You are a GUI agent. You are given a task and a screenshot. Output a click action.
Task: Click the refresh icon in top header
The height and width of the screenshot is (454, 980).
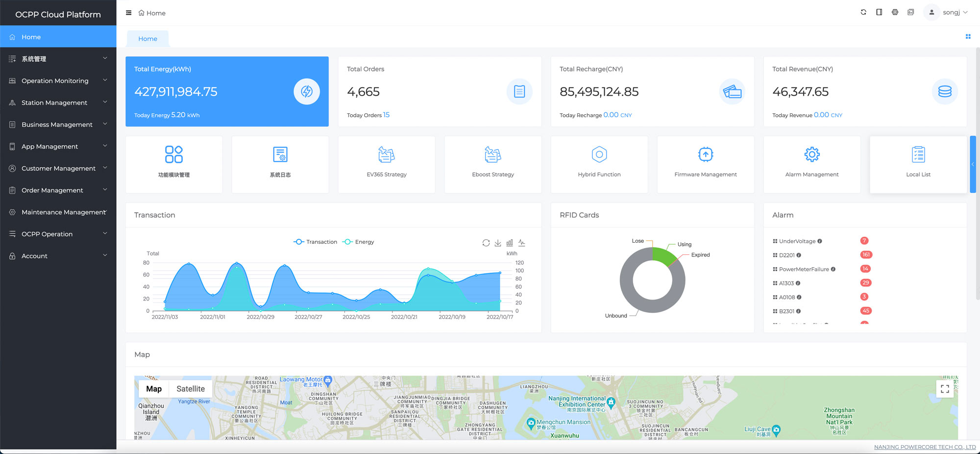863,12
